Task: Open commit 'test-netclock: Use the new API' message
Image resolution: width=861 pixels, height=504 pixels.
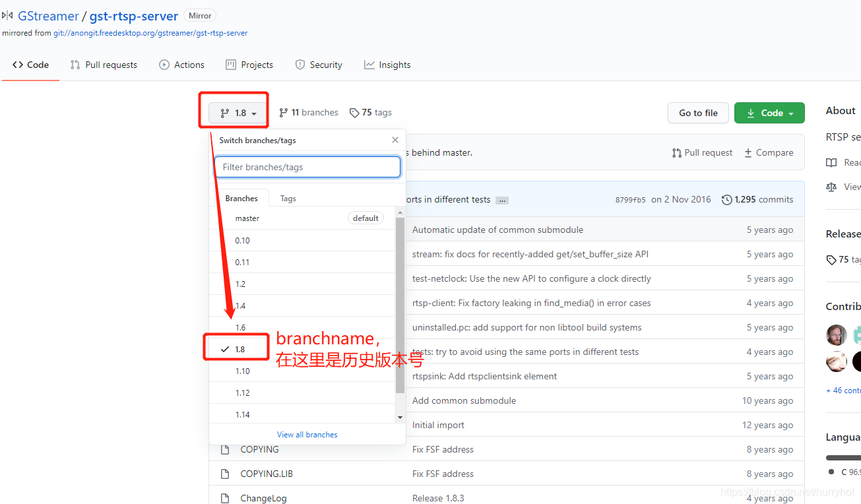Action: click(531, 278)
